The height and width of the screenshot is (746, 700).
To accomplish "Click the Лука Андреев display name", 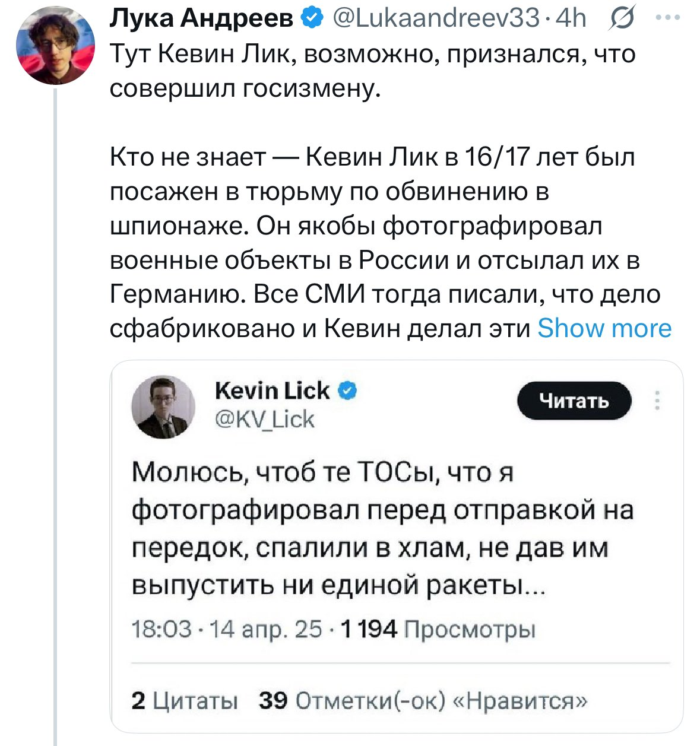I will [x=202, y=19].
